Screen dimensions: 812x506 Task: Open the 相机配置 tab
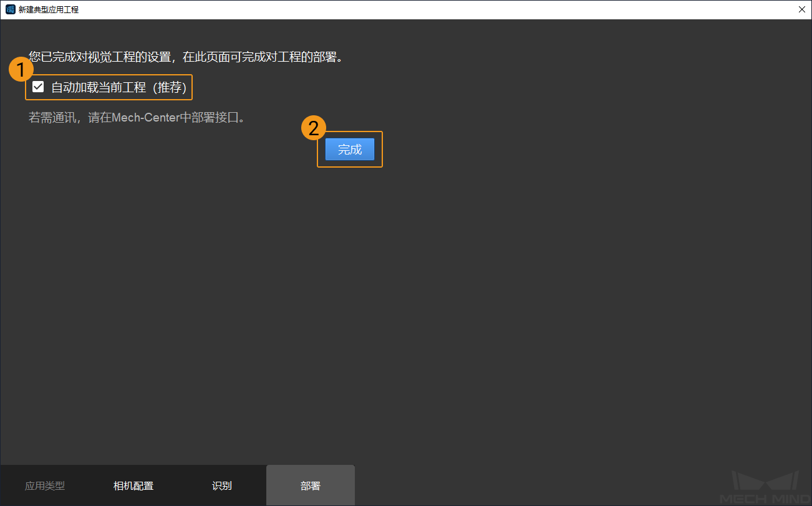pyautogui.click(x=133, y=485)
